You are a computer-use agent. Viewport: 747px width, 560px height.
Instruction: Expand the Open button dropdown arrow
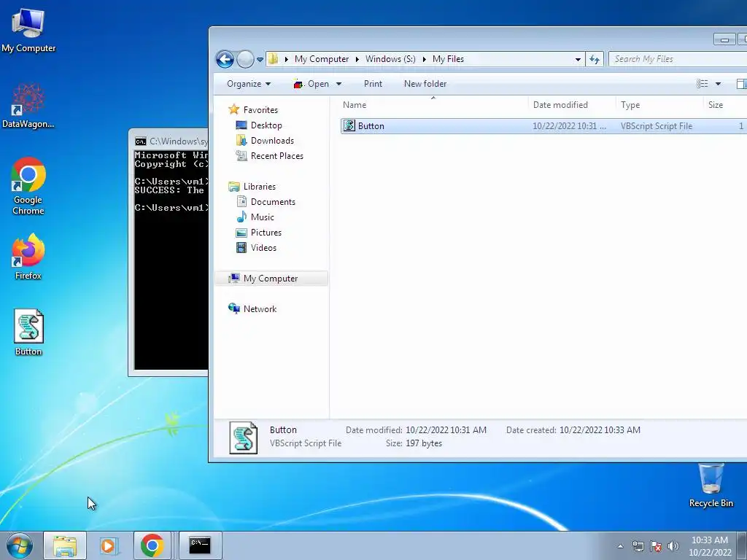[x=338, y=84]
